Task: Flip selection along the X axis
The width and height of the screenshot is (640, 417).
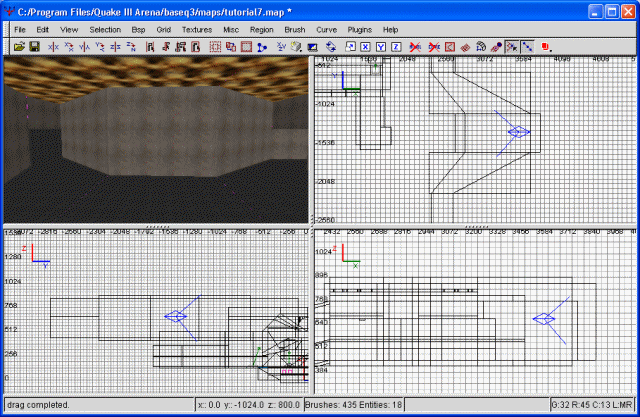Action: (x=53, y=47)
